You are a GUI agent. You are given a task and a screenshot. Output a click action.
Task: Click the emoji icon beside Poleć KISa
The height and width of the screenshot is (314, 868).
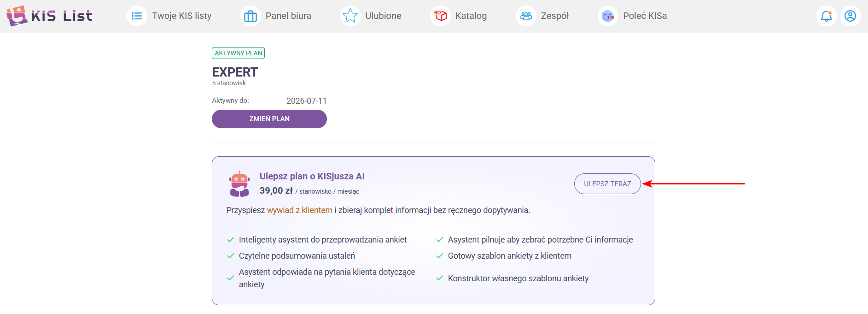click(x=608, y=16)
